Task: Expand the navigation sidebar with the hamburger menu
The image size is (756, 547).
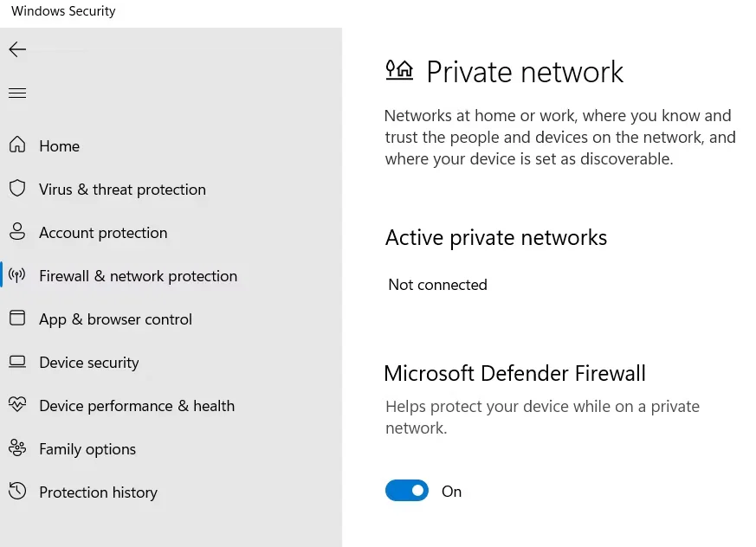Action: (17, 93)
